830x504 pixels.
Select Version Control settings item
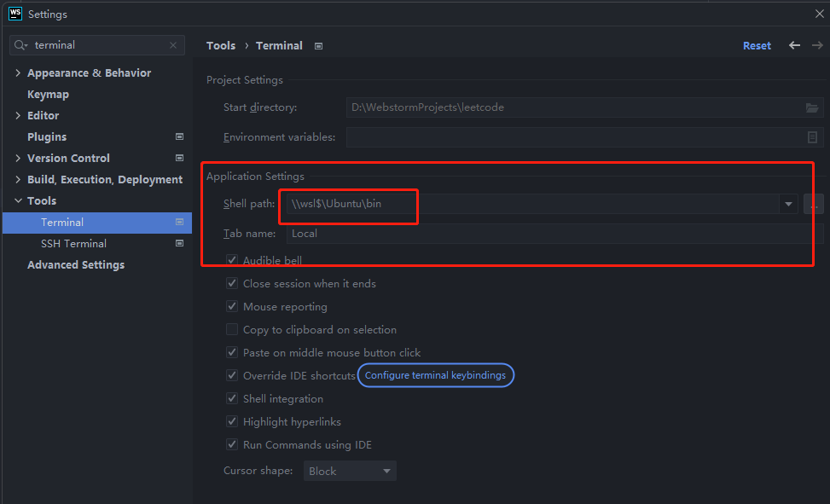pyautogui.click(x=68, y=158)
